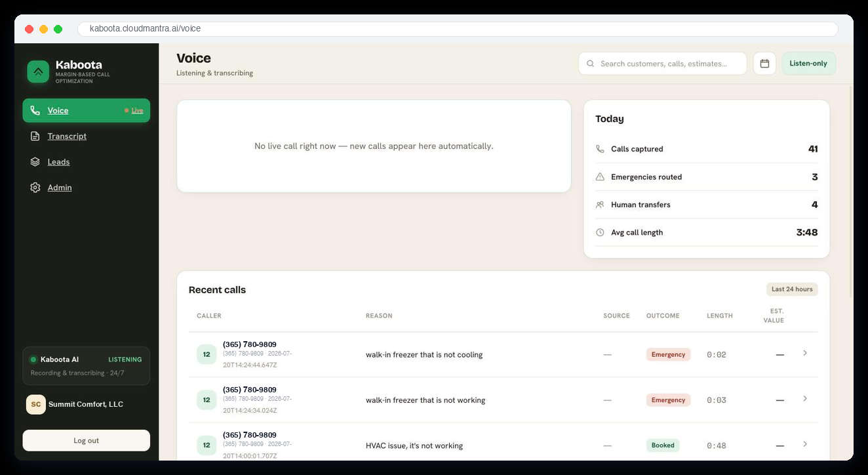Click the Transcript document icon
This screenshot has width=868, height=475.
(x=35, y=136)
